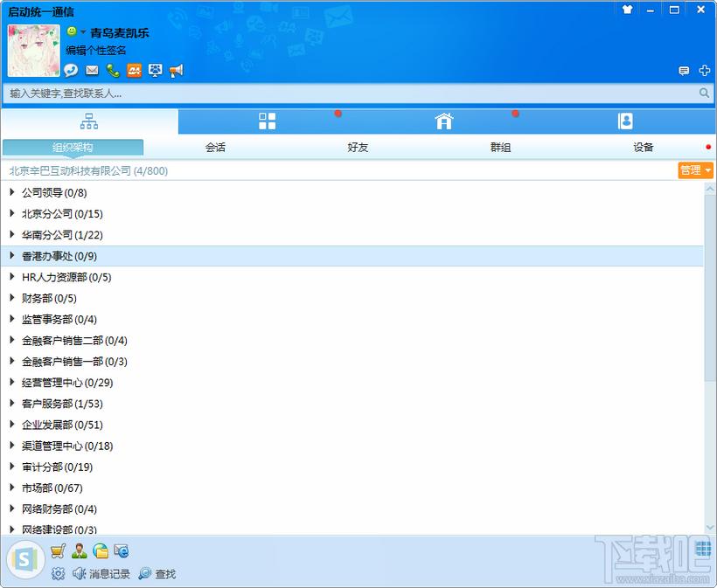Viewport: 717px width, 588px height.
Task: Open the email envelope icon
Action: click(x=92, y=70)
